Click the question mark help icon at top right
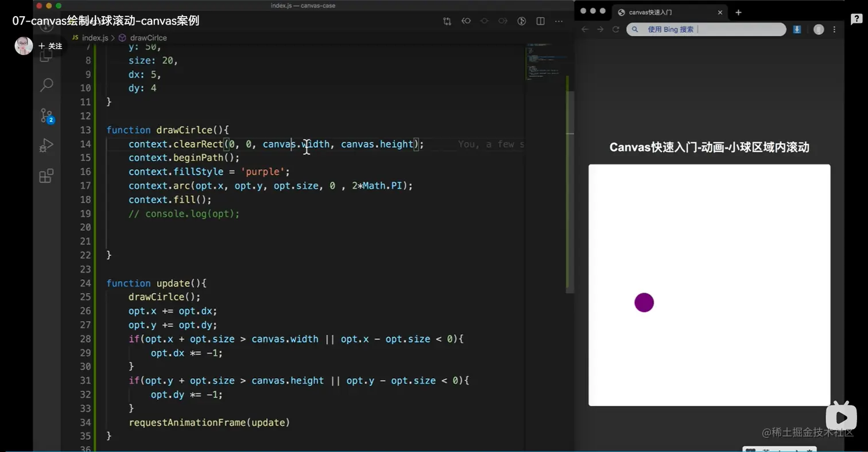The height and width of the screenshot is (452, 868). [x=855, y=20]
